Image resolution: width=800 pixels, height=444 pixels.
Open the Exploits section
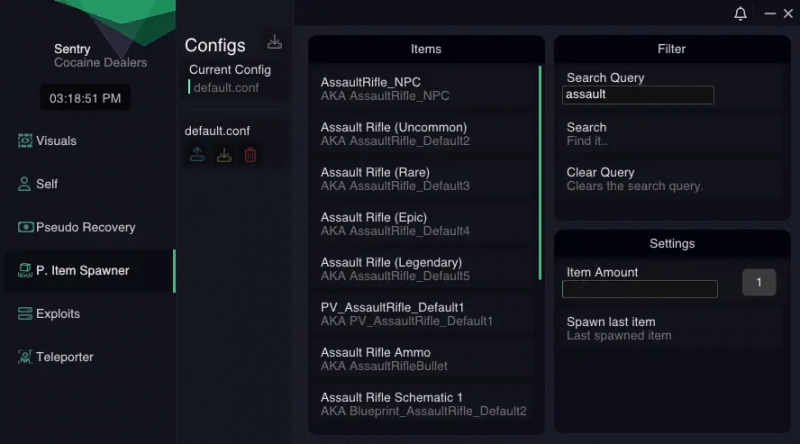[57, 313]
